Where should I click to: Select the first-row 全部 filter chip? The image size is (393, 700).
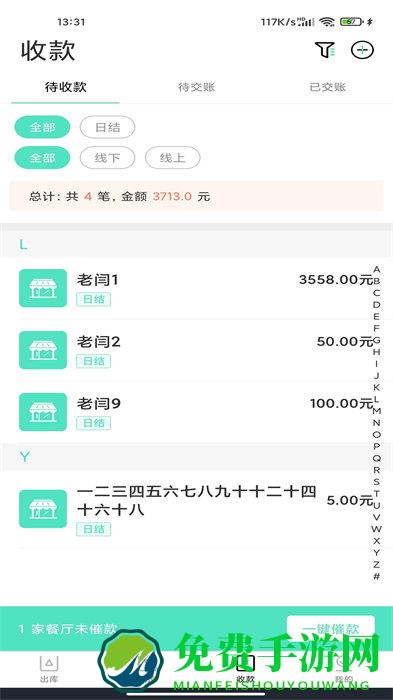click(42, 127)
